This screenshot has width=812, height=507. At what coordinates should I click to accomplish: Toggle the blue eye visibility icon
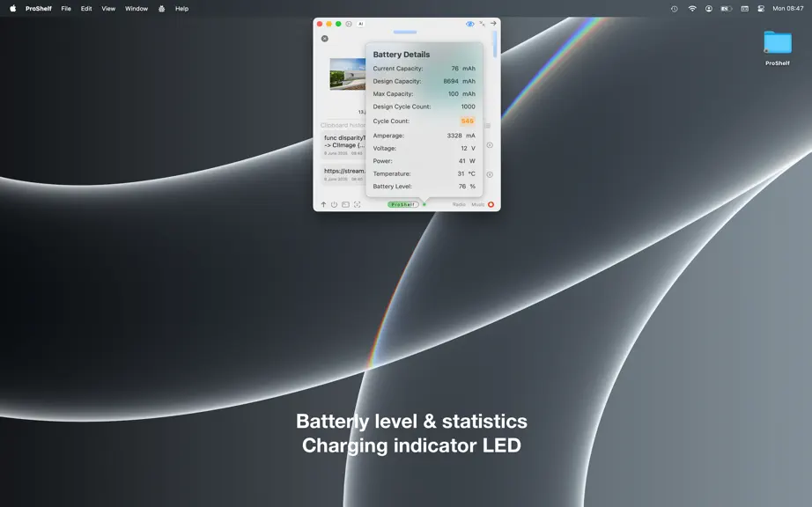pos(469,24)
